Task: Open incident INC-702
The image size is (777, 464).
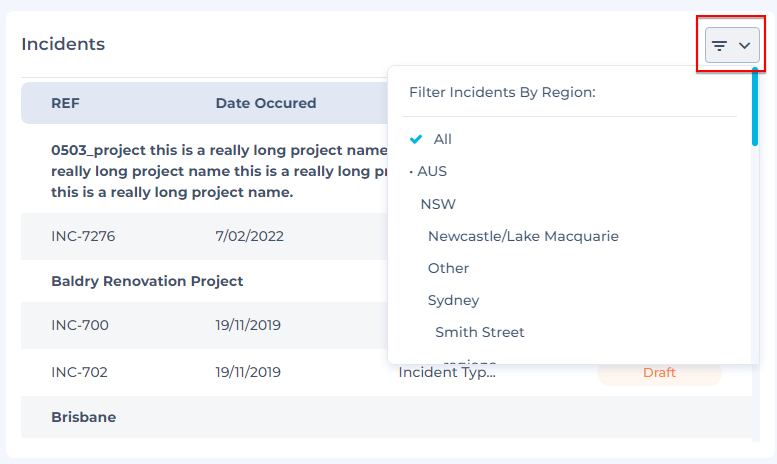Action: pyautogui.click(x=80, y=372)
